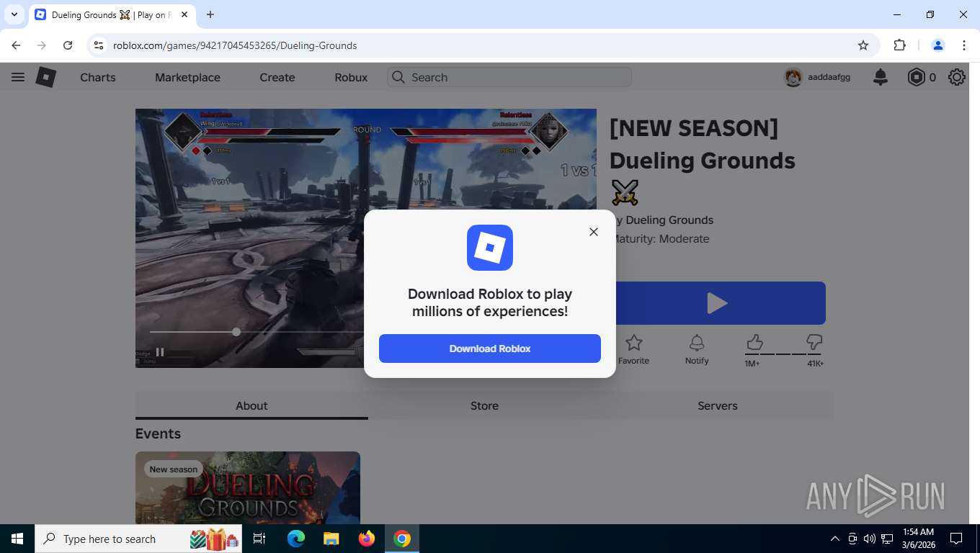Click the Events heading
Screen dimensions: 980x553
click(158, 433)
